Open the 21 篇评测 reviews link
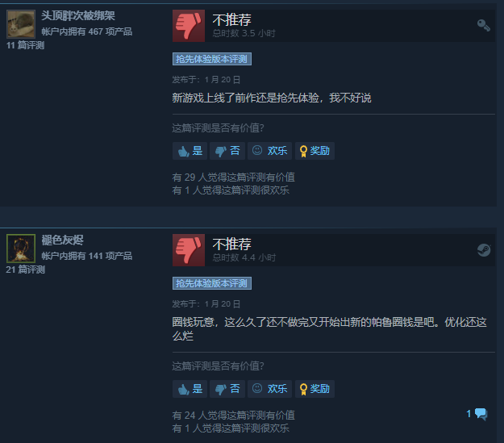 pos(25,270)
